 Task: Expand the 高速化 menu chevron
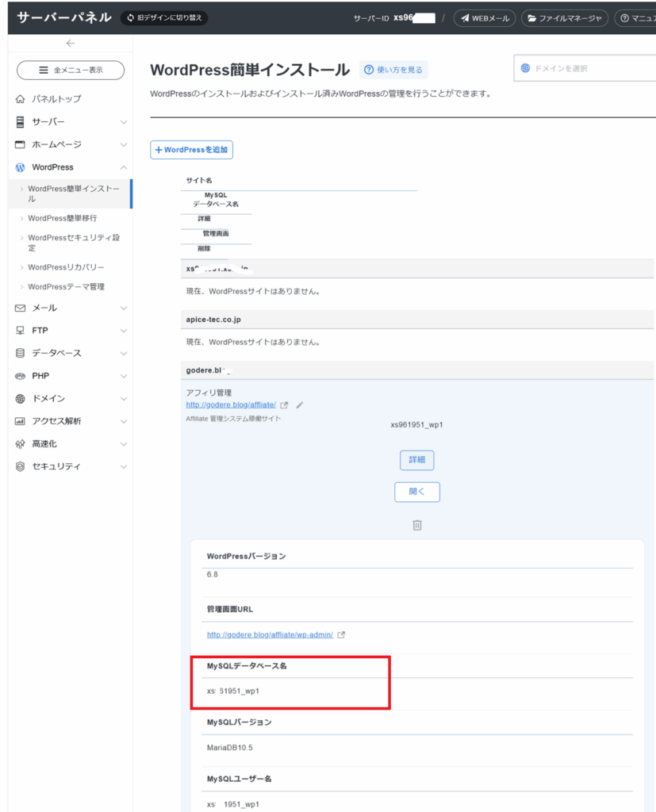point(124,444)
